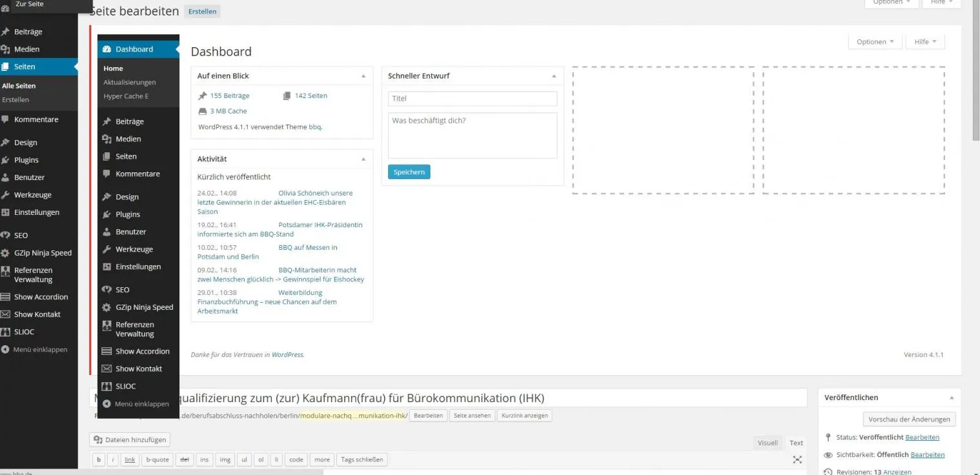The image size is (980, 475).
Task: Click the Speichern button in Schneller Entwurf
Action: pos(409,172)
